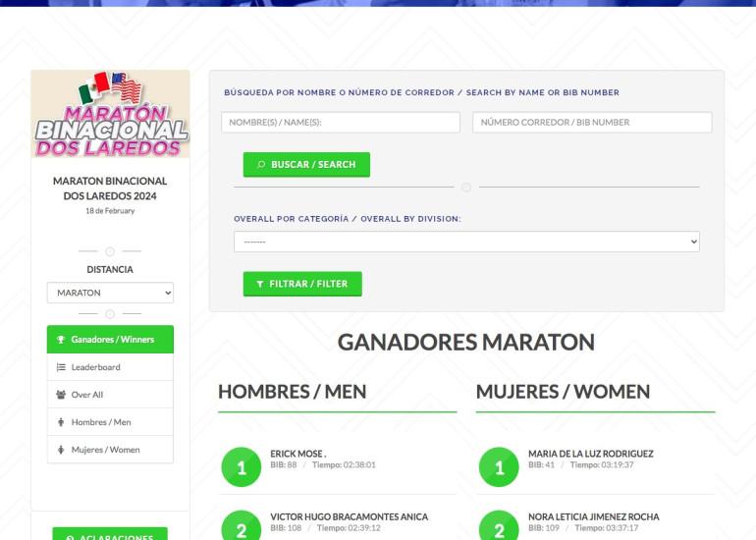Select the Ganadores / Winners menu item

coord(110,340)
